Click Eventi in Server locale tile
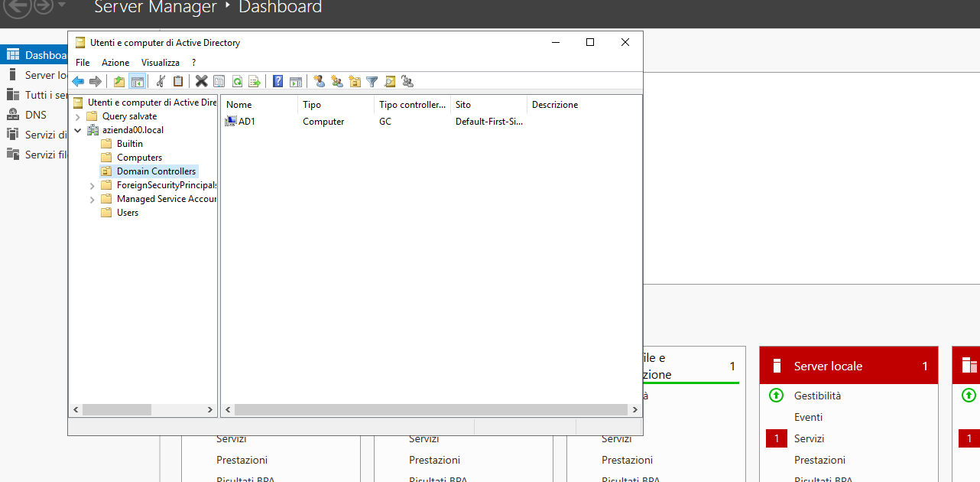The image size is (980, 482). (808, 417)
